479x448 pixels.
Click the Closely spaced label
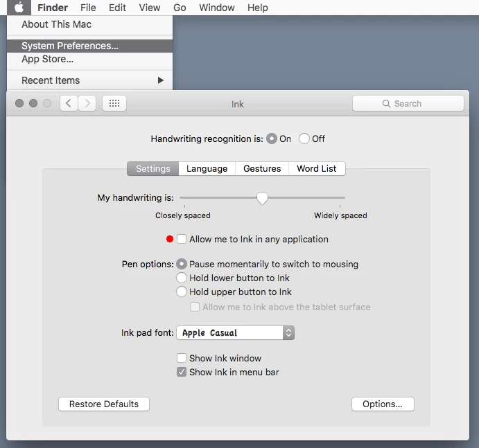(183, 215)
